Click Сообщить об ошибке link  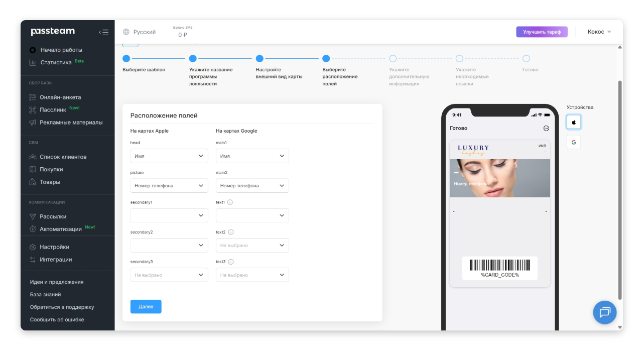coord(57,320)
